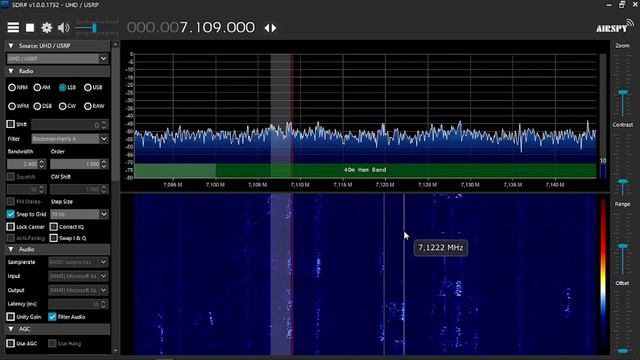Click the Latency (ms) value field
640x360 pixels.
(78, 304)
